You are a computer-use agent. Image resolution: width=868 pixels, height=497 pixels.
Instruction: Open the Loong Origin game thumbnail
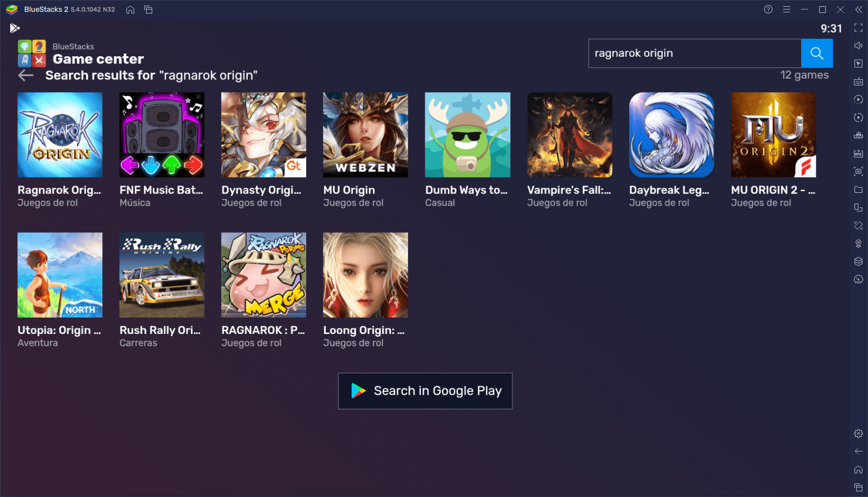pyautogui.click(x=366, y=275)
